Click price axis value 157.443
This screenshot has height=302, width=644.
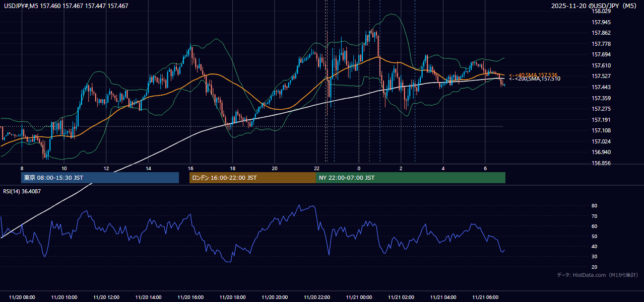[602, 87]
